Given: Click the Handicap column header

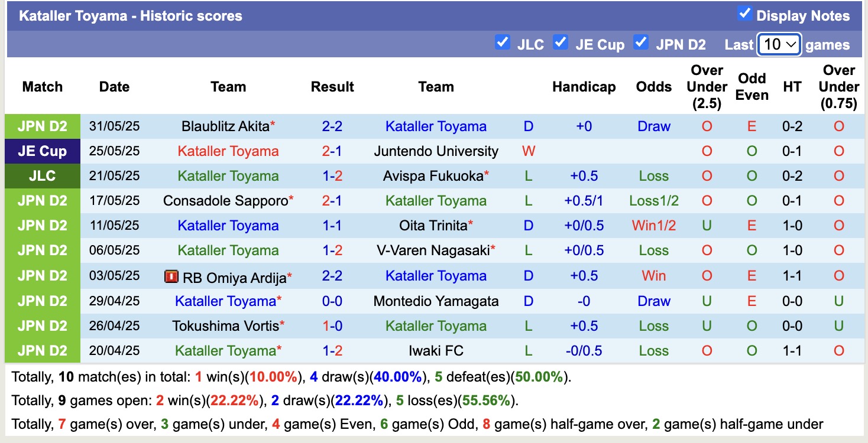Looking at the screenshot, I should [584, 86].
